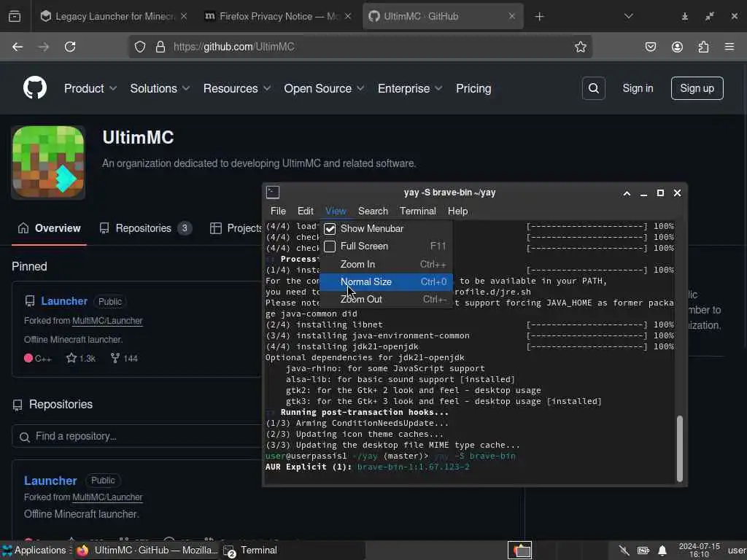Click the fork count 144 on pinned Launcher
The height and width of the screenshot is (560, 747).
124,358
